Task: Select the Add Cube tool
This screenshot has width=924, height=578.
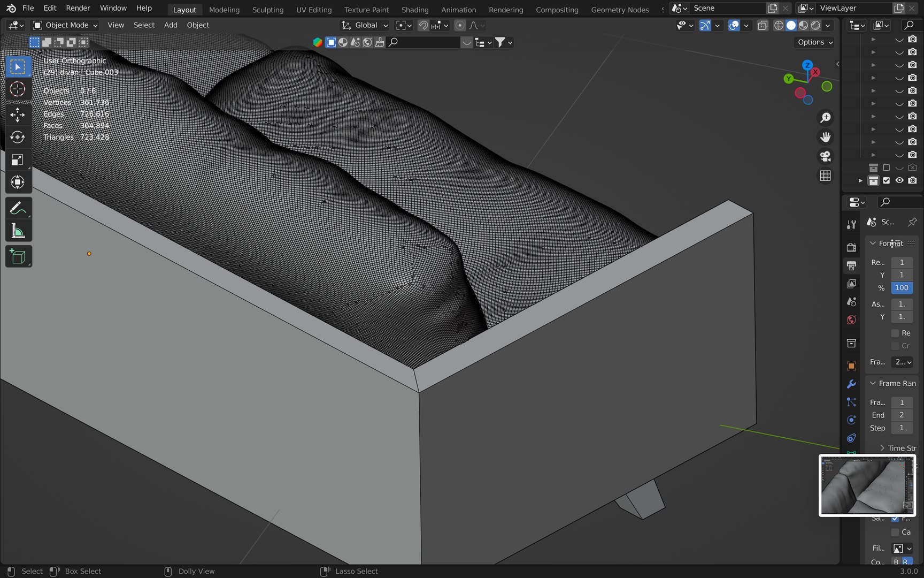Action: point(18,256)
